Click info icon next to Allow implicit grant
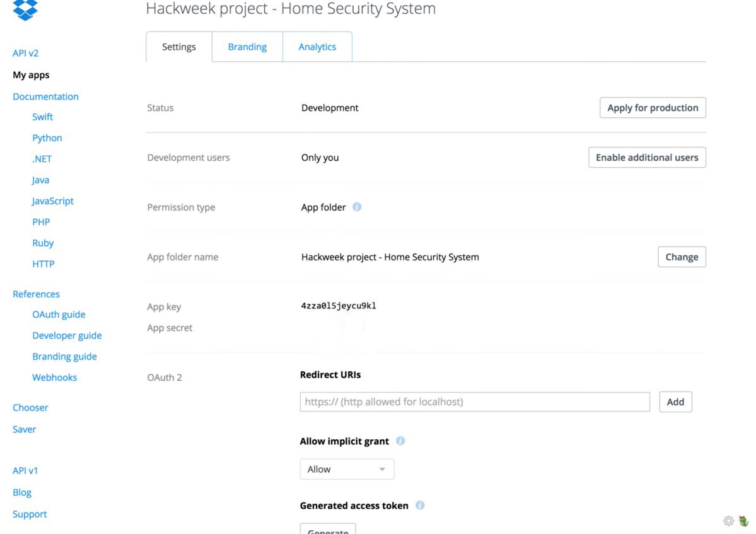The width and height of the screenshot is (756, 534). coord(400,441)
